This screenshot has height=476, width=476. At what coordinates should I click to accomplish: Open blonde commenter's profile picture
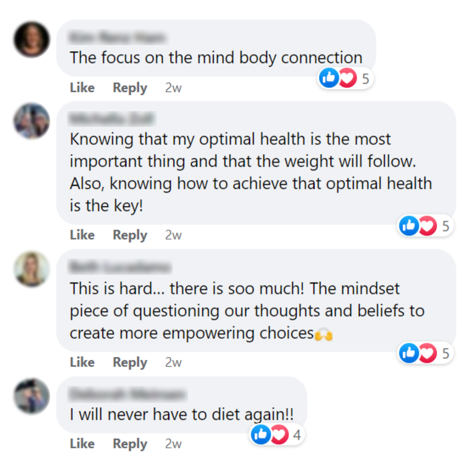[32, 269]
